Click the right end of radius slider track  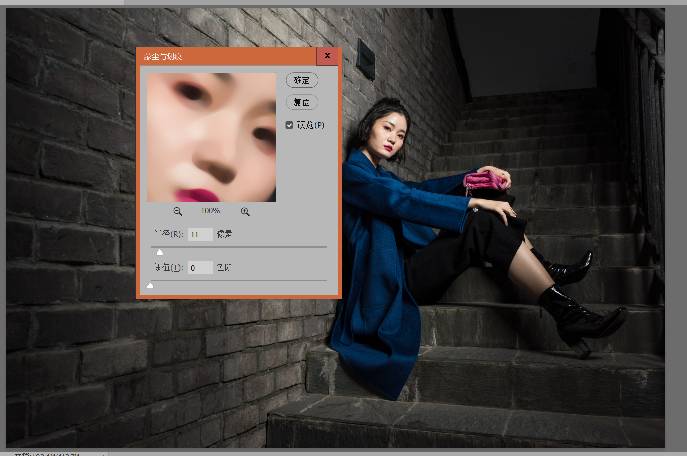(x=325, y=247)
